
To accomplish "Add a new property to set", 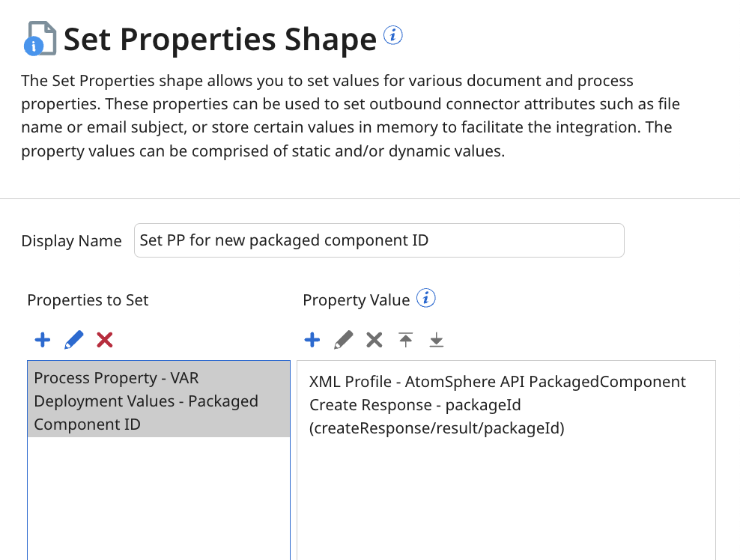I will tap(42, 340).
